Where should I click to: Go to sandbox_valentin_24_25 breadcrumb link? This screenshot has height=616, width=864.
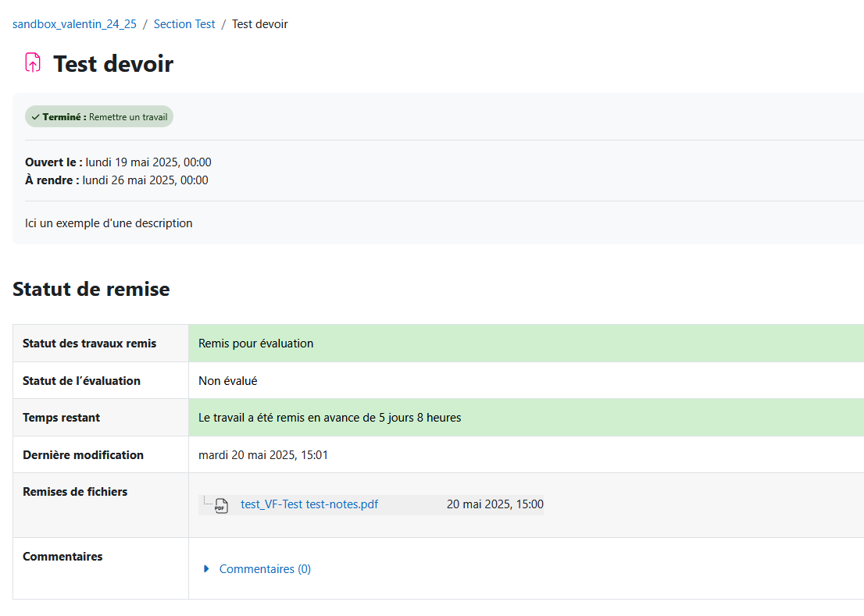click(74, 24)
